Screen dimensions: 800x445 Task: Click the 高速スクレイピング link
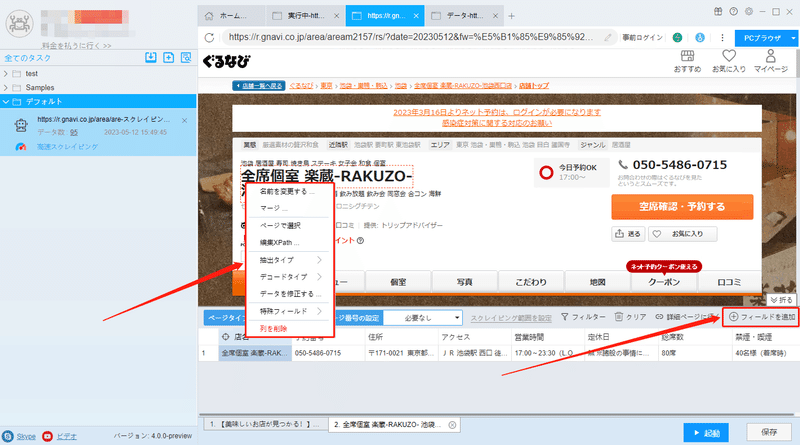tap(67, 146)
